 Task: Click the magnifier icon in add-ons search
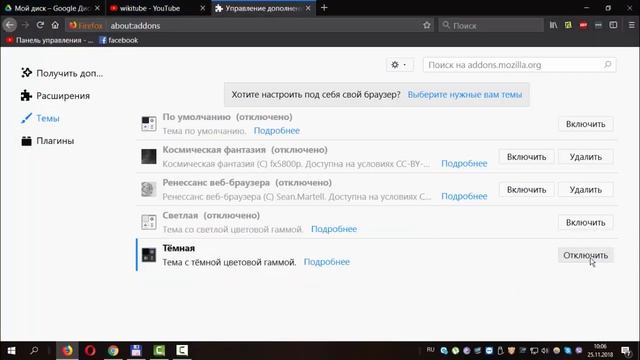point(607,65)
